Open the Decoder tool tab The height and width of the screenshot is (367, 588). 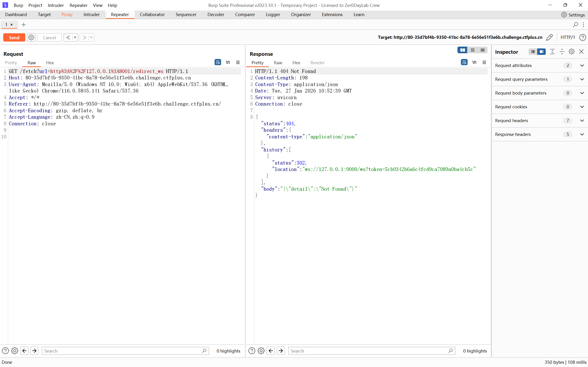216,14
